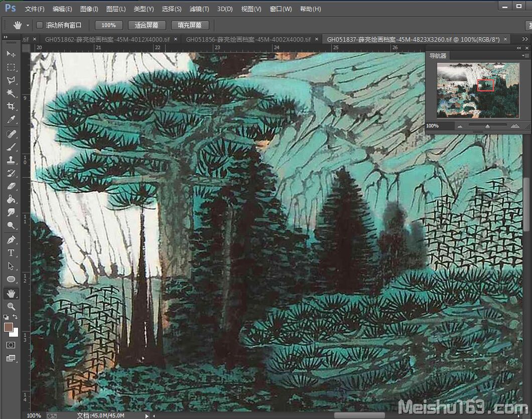Click the Navigator 100% zoom field

coord(440,126)
